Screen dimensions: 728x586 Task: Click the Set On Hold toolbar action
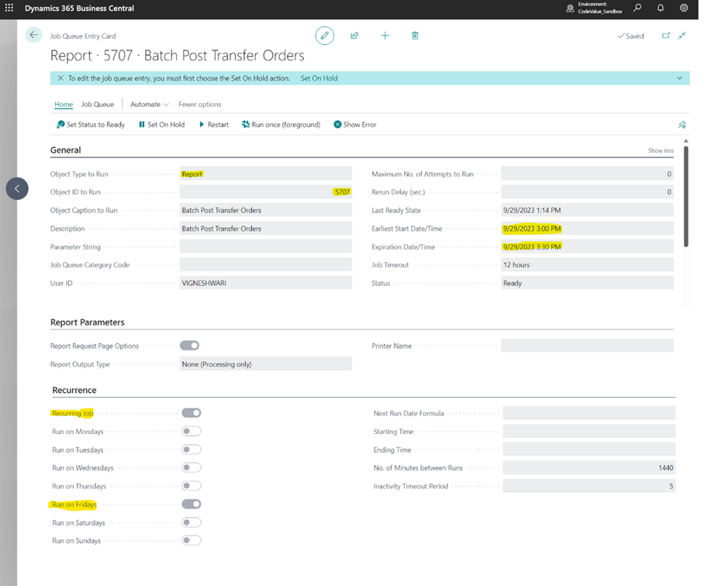pos(161,125)
